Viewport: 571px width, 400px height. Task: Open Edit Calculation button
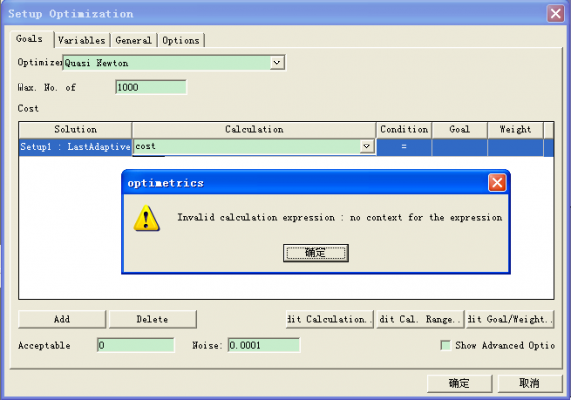(330, 319)
